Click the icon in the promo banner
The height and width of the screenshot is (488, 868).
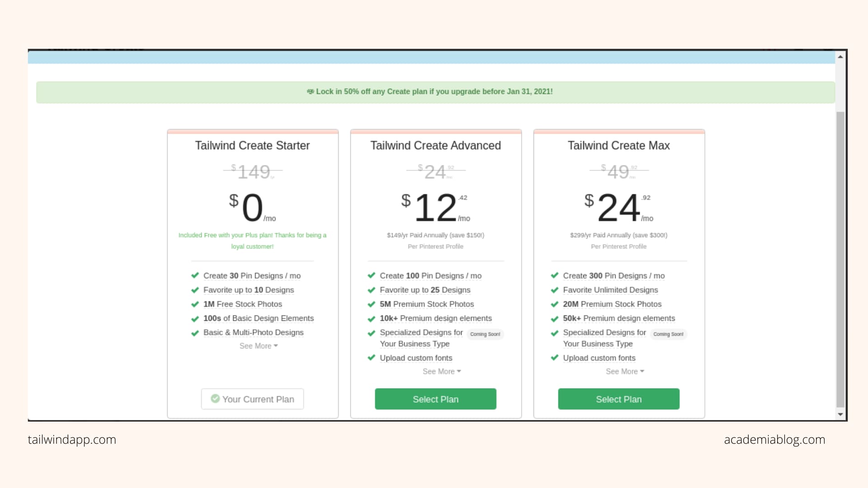point(310,91)
